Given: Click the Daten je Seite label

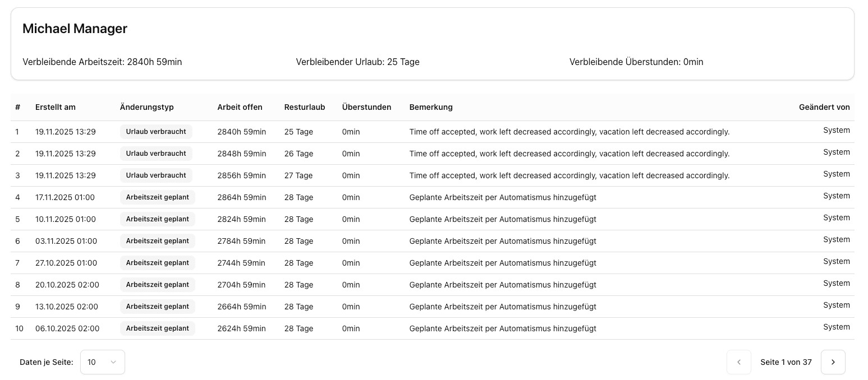Looking at the screenshot, I should click(47, 362).
